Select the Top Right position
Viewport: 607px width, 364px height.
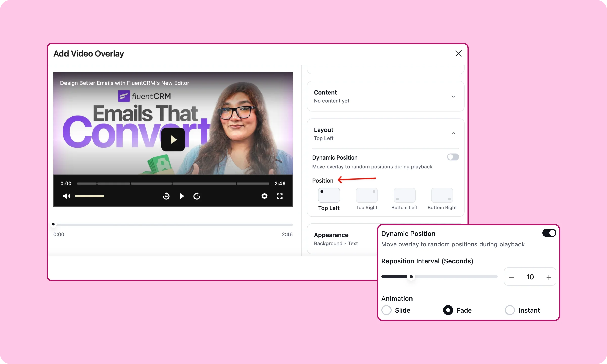click(x=367, y=199)
